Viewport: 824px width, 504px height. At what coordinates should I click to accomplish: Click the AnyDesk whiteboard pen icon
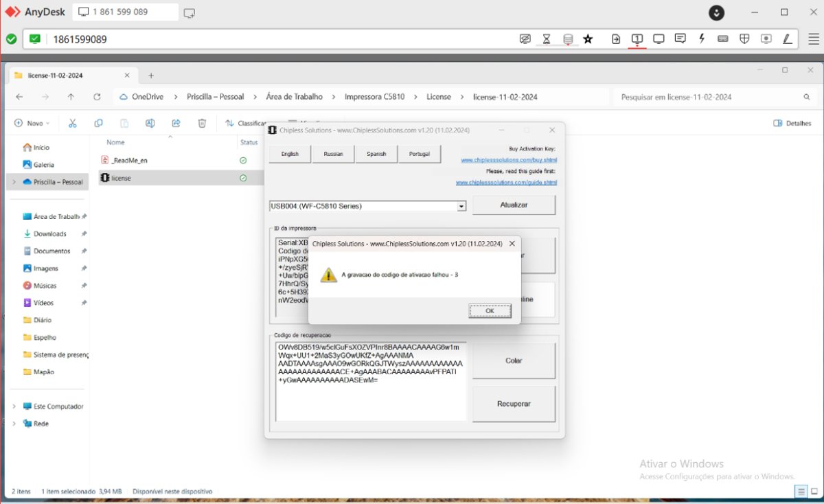tap(788, 38)
